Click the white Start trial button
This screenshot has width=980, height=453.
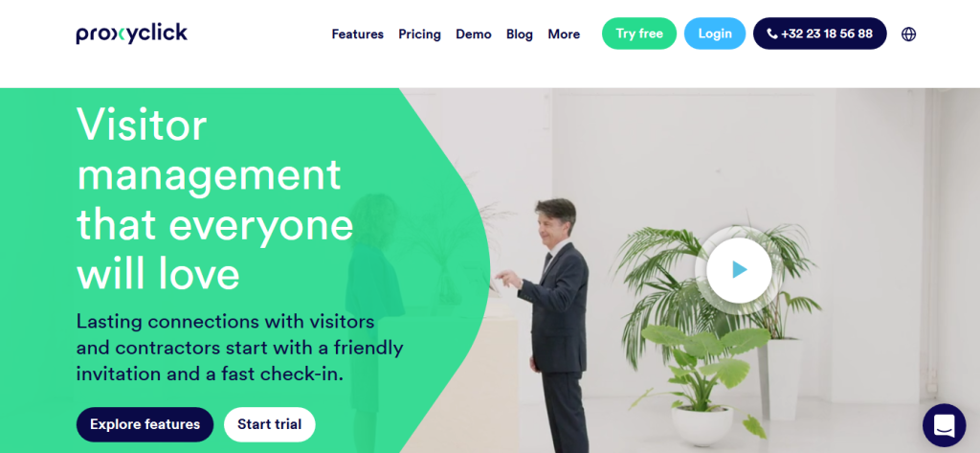click(x=269, y=424)
